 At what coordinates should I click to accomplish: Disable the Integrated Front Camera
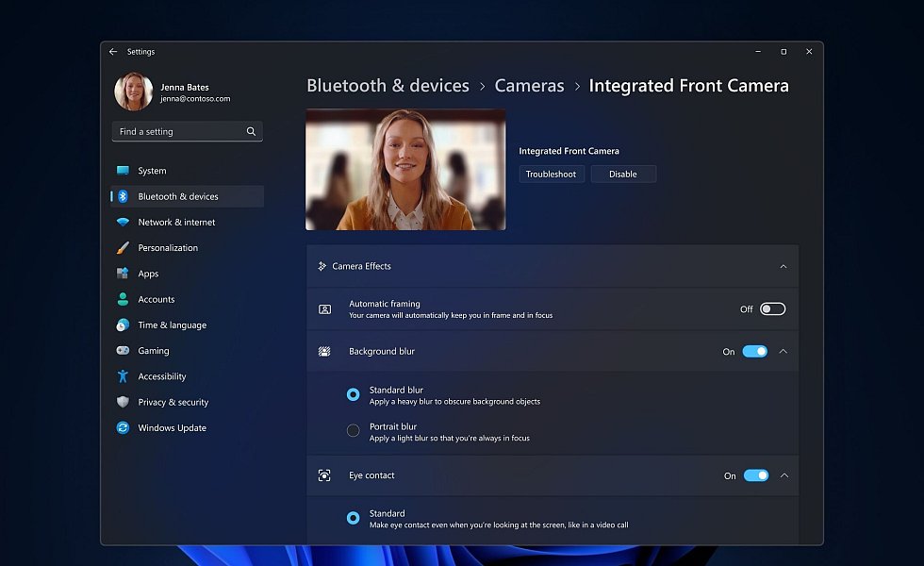click(623, 174)
